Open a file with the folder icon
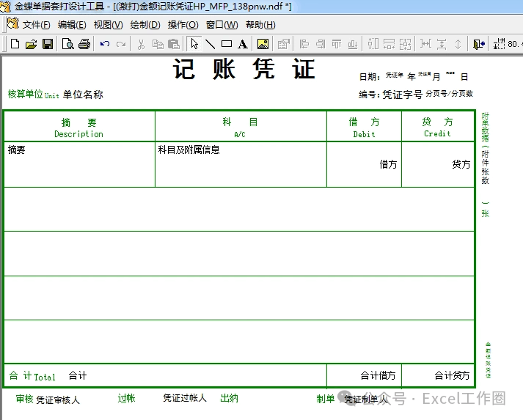Image resolution: width=523 pixels, height=420 pixels. coord(31,44)
